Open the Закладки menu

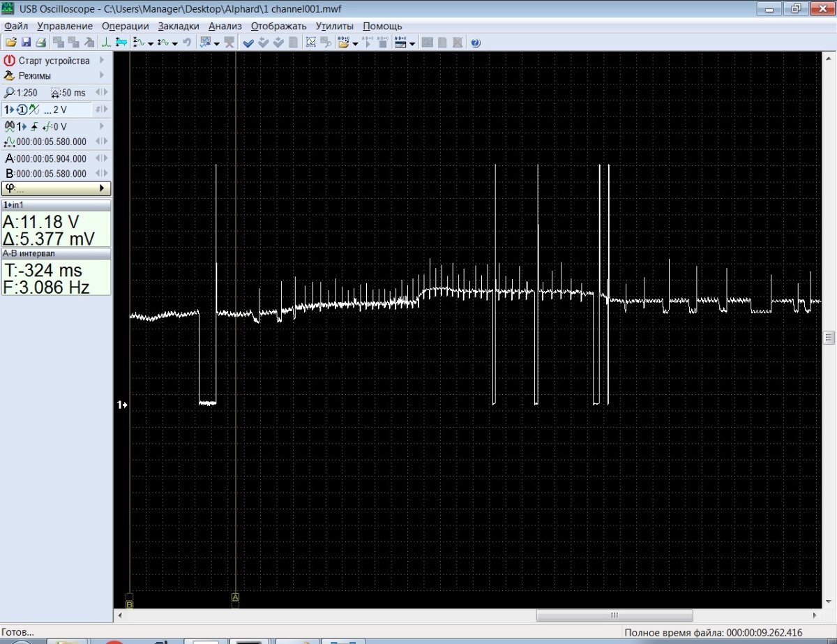(x=179, y=26)
